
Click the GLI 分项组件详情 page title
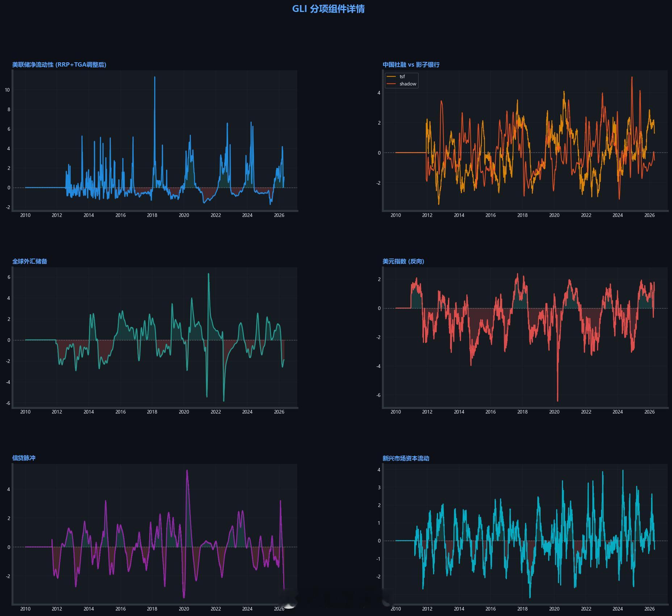coord(328,9)
